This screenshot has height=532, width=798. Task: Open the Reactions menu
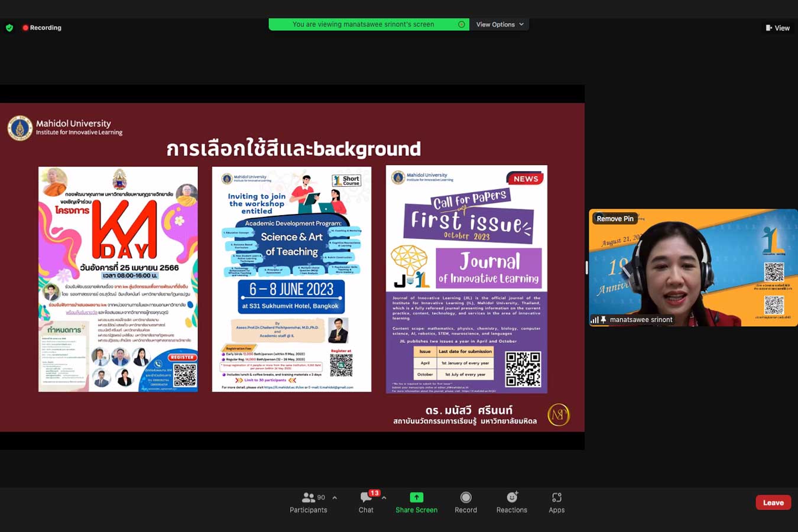pyautogui.click(x=511, y=502)
